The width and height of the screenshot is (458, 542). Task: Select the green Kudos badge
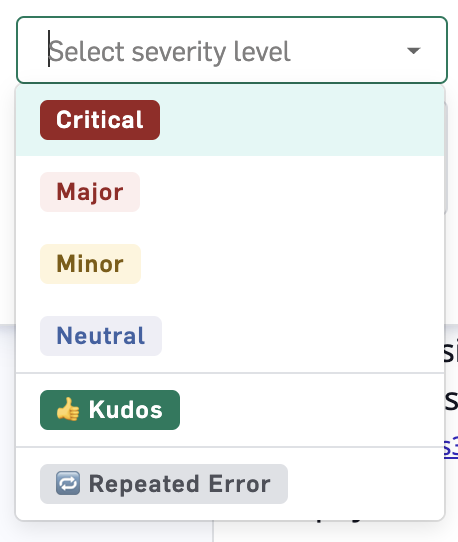110,410
